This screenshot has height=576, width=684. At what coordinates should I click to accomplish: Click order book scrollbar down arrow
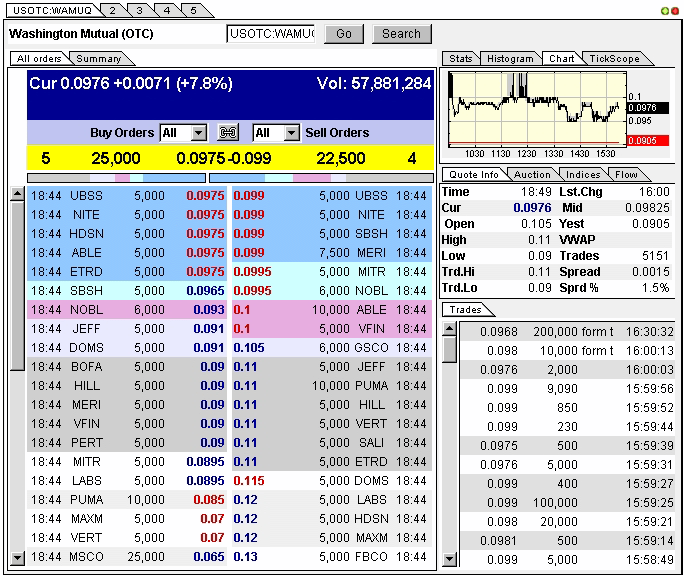[17, 557]
